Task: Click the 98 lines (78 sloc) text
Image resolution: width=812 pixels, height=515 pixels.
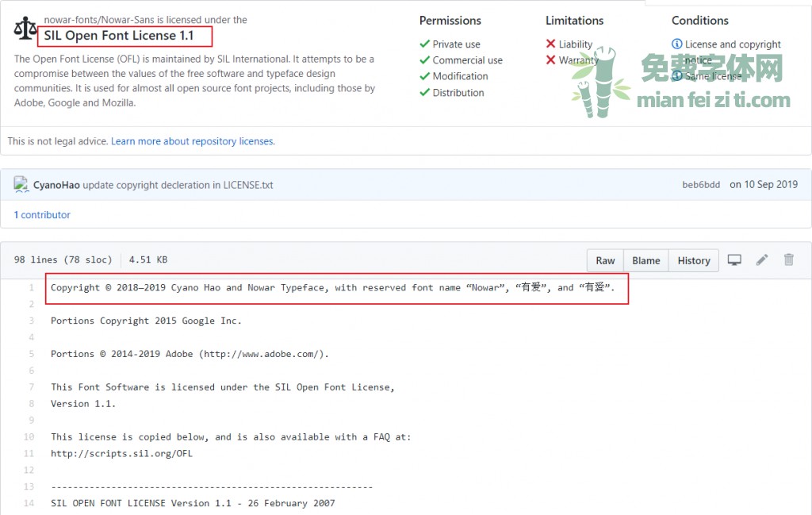Action: click(63, 259)
